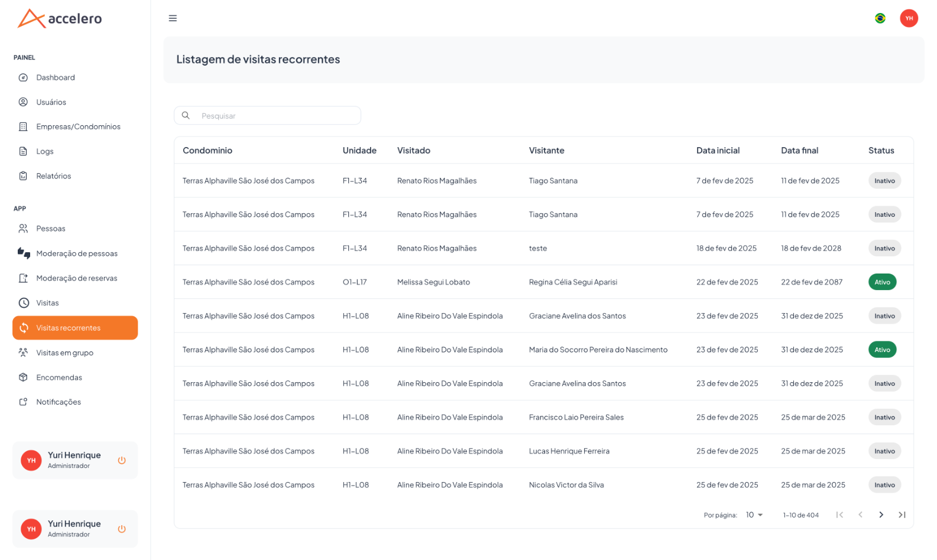Click the Logs document icon
The height and width of the screenshot is (560, 937).
pos(23,151)
